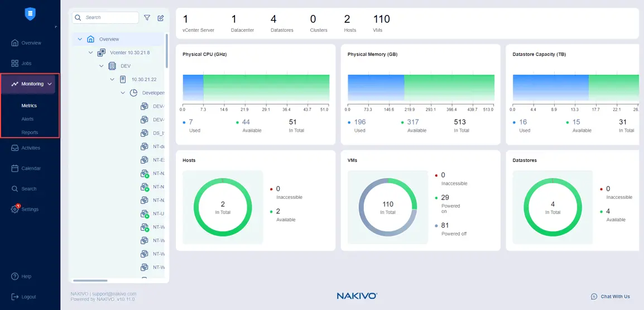Image resolution: width=644 pixels, height=310 pixels.
Task: Collapse the Overview tree node chevron
Action: click(x=80, y=40)
